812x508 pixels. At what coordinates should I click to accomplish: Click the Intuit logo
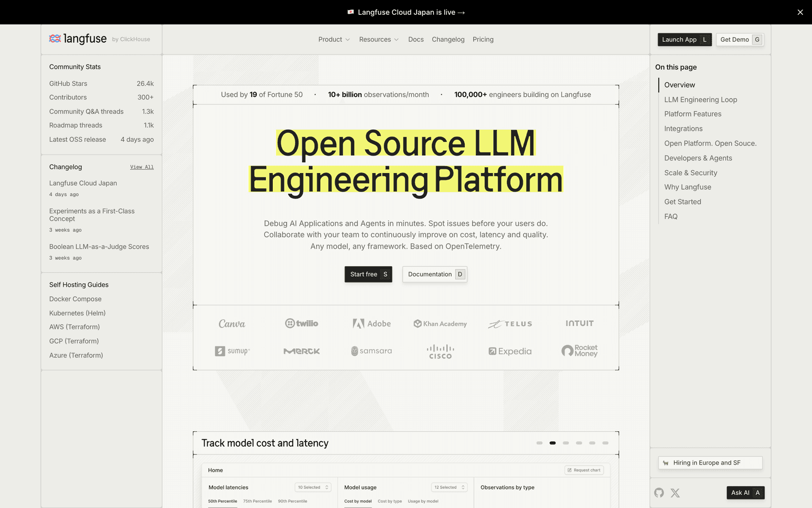pos(579,323)
